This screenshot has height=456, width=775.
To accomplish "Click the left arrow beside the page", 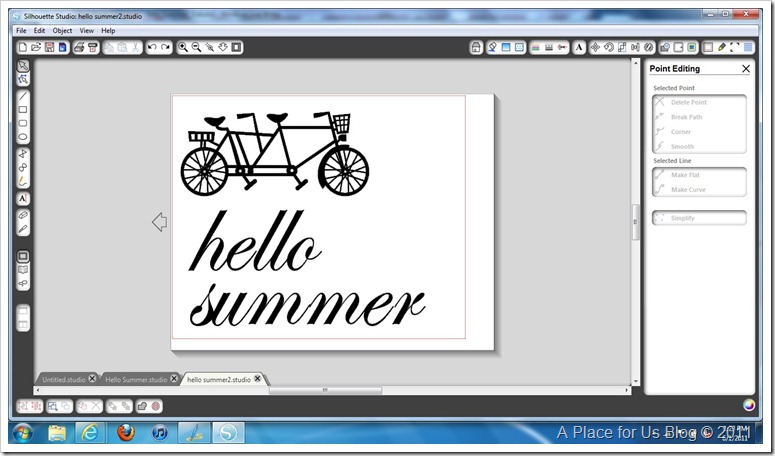I will [160, 222].
